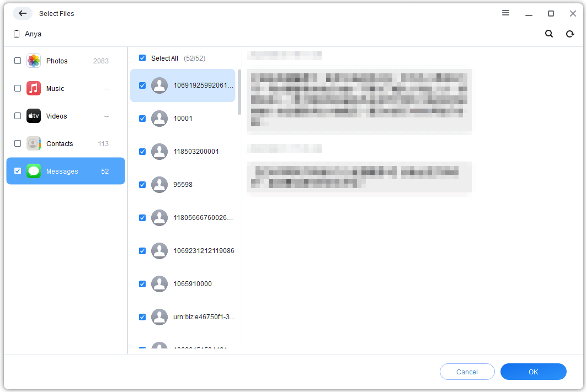Image resolution: width=586 pixels, height=392 pixels.
Task: Click the green Messages icon
Action: [34, 171]
